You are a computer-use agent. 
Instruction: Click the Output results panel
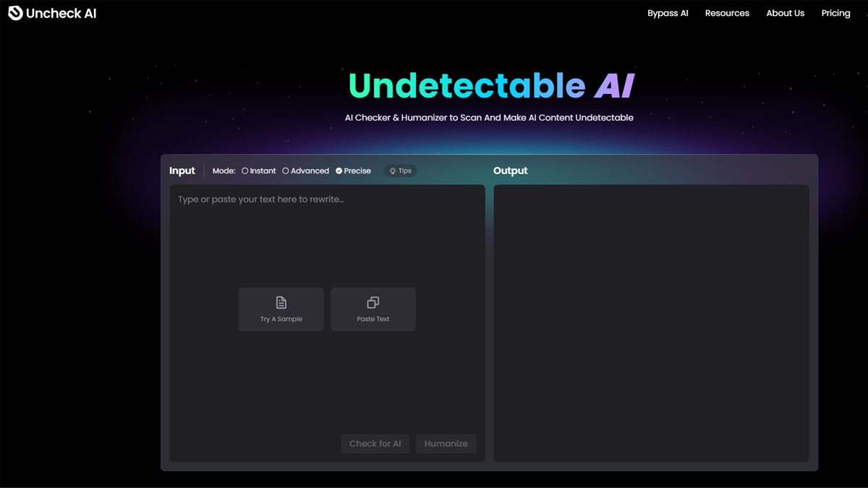tap(651, 322)
